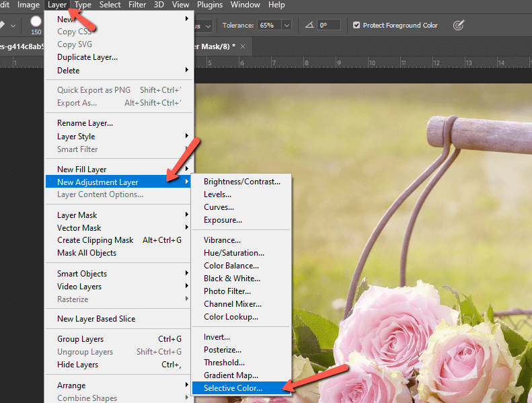The width and height of the screenshot is (532, 403).
Task: Open the Plugins menu
Action: pos(210,5)
